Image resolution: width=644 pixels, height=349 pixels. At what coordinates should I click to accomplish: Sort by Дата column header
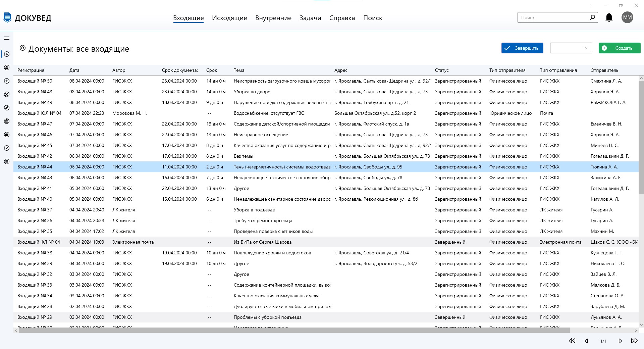(x=74, y=70)
